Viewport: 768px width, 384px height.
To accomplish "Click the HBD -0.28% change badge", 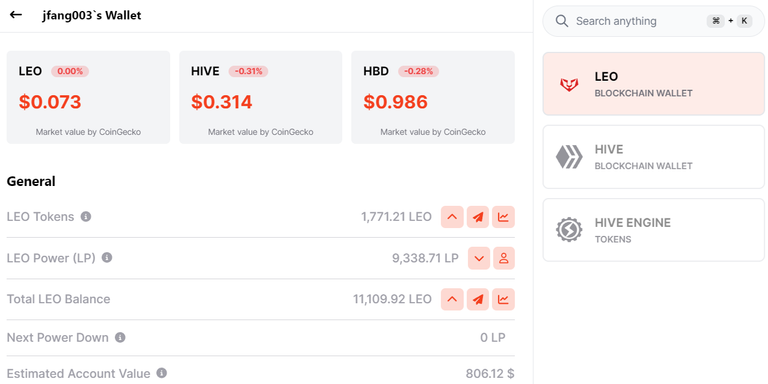I will point(418,72).
